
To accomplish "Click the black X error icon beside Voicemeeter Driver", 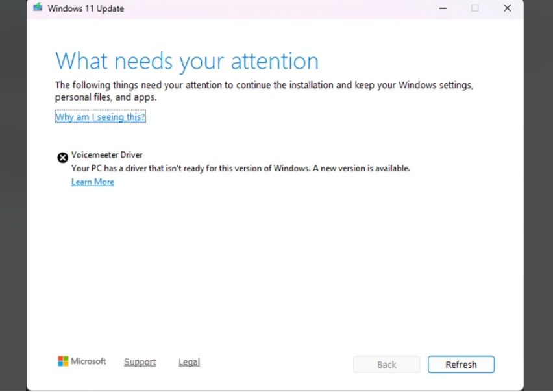I will (x=63, y=158).
